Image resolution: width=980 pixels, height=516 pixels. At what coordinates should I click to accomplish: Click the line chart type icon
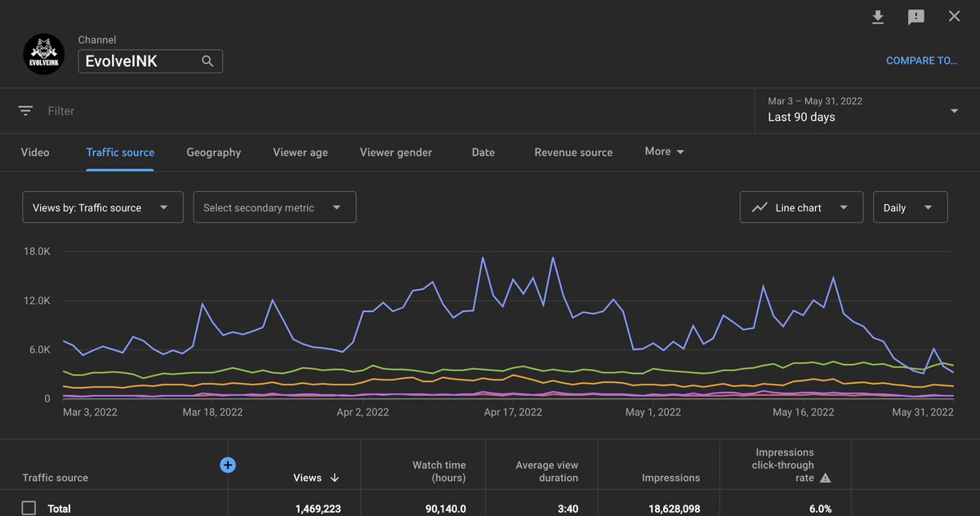759,207
